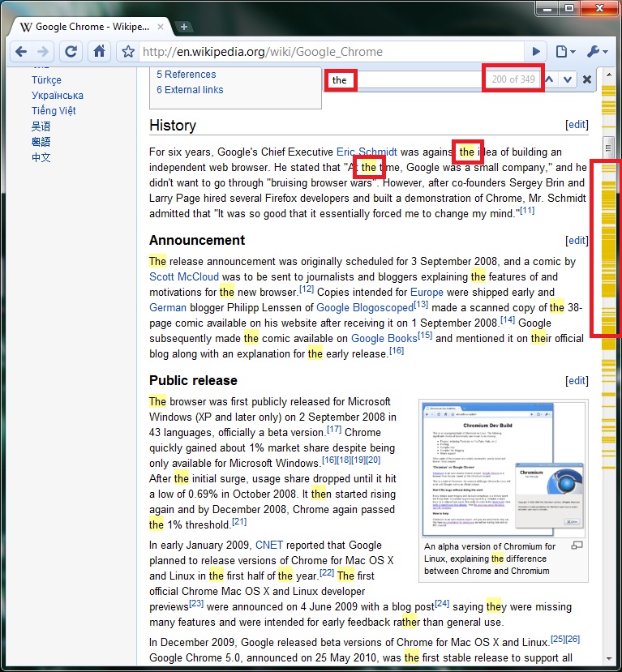
Task: Go forward to the next page
Action: [43, 52]
